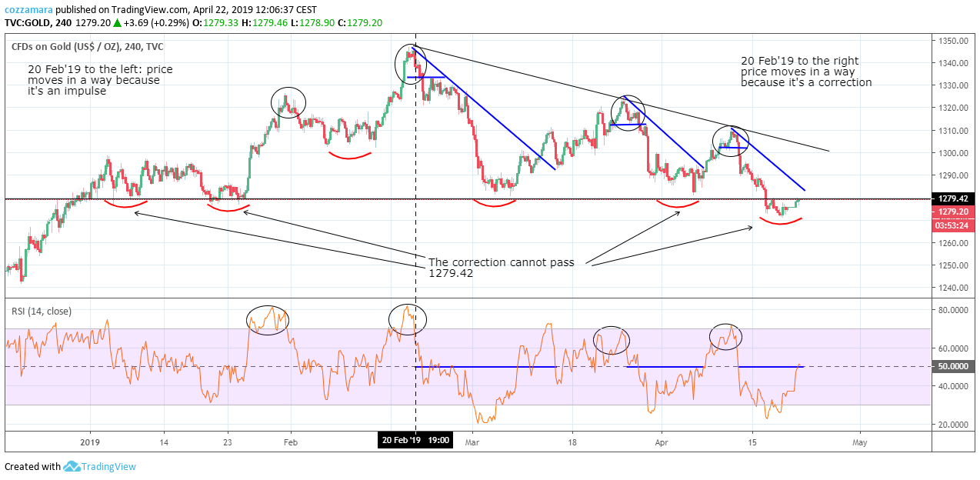Screen dimensions: 980x480
Task: Click the Feb label on the time axis
Action: tap(290, 442)
